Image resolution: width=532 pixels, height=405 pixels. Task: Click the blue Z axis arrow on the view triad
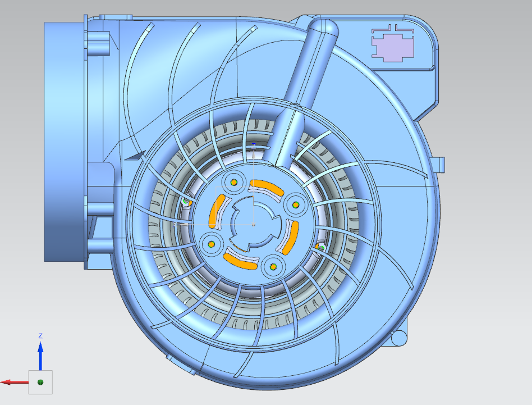point(40,356)
